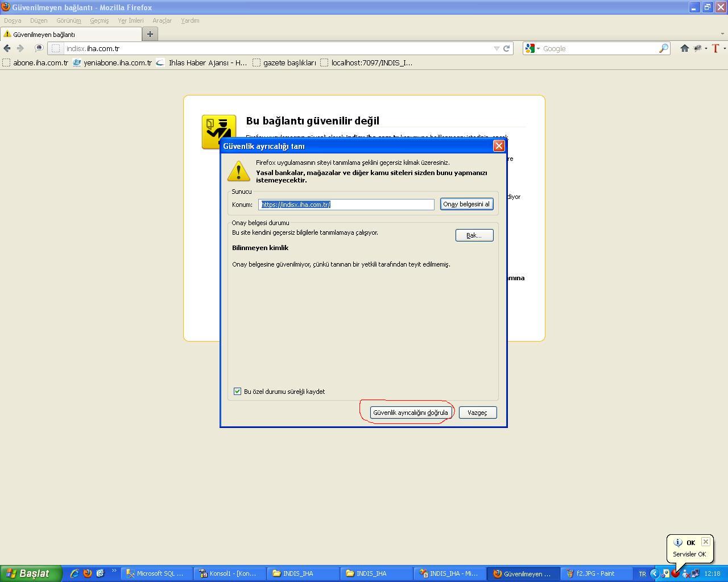Switch to Microsoft SQL taskbar window
The width and height of the screenshot is (728, 582).
tap(156, 573)
